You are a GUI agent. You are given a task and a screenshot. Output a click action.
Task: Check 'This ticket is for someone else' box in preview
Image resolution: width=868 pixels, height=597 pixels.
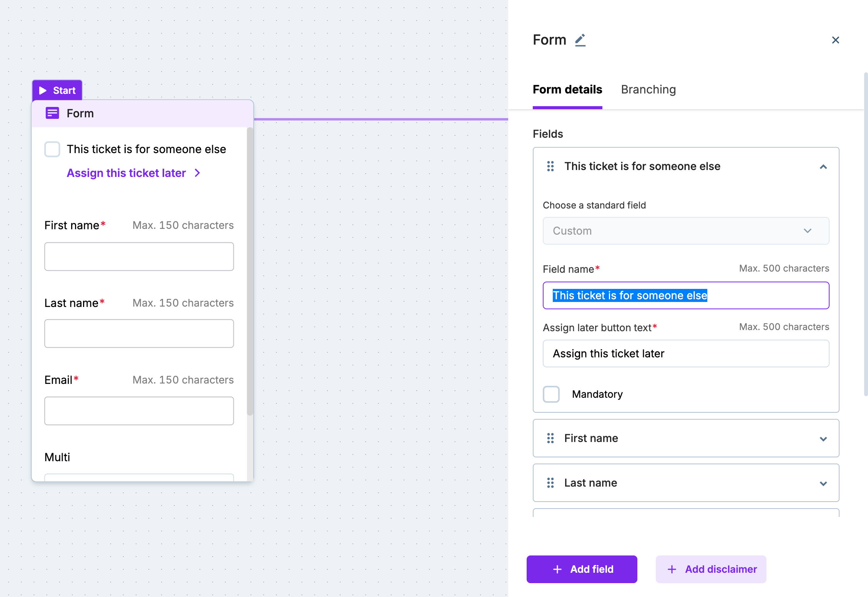pyautogui.click(x=52, y=149)
